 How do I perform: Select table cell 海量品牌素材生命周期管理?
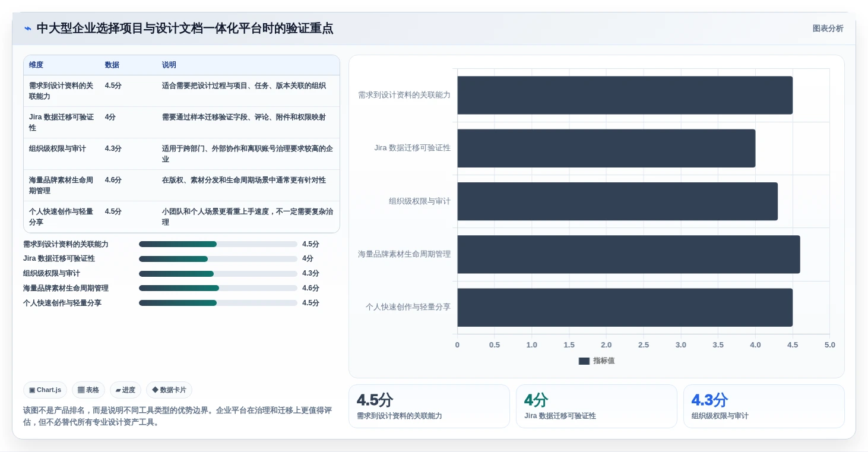tap(62, 185)
